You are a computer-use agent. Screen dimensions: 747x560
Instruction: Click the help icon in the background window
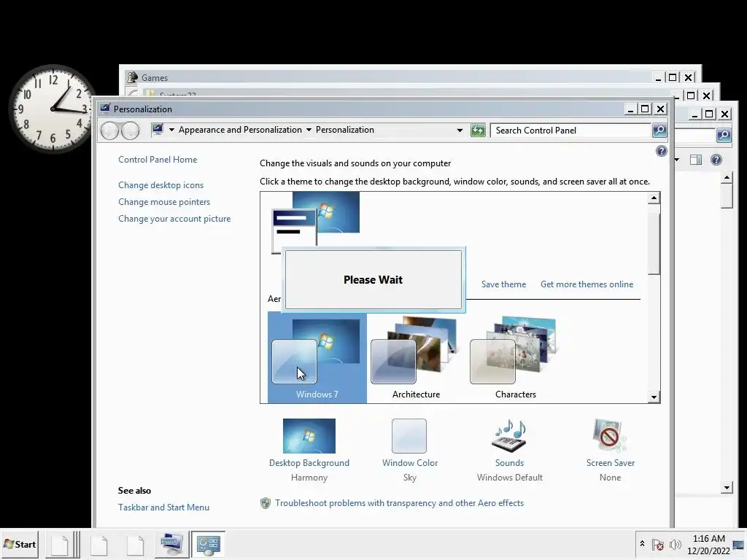point(716,160)
